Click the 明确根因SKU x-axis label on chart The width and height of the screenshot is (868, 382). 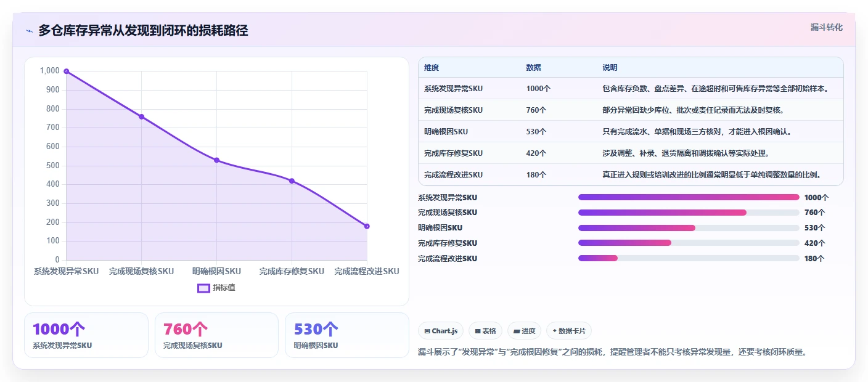(216, 271)
